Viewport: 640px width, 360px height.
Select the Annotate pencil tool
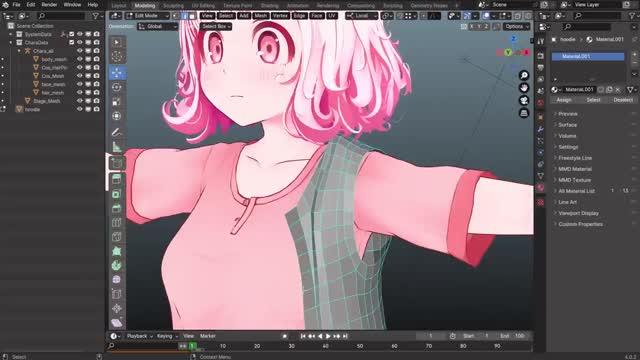pos(117,132)
